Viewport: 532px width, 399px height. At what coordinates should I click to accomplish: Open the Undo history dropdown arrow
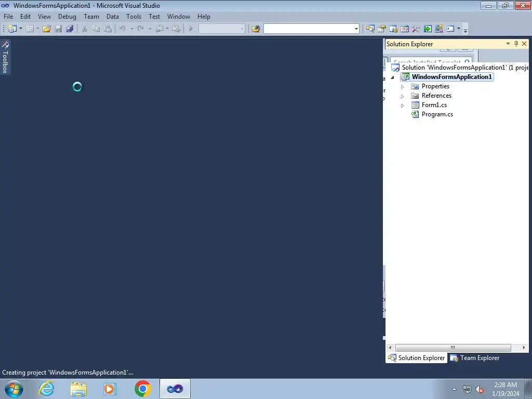pyautogui.click(x=131, y=29)
